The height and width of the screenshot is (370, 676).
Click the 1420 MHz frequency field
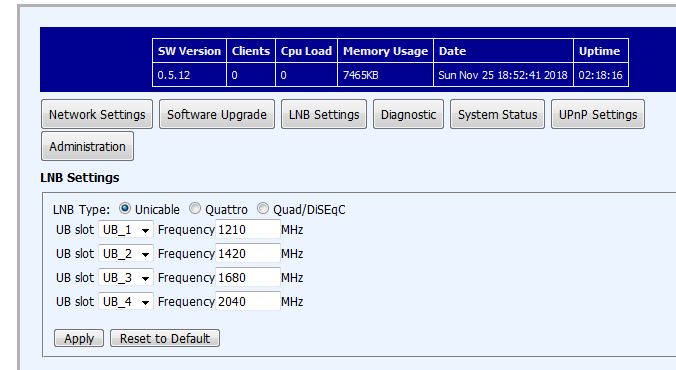pos(248,254)
